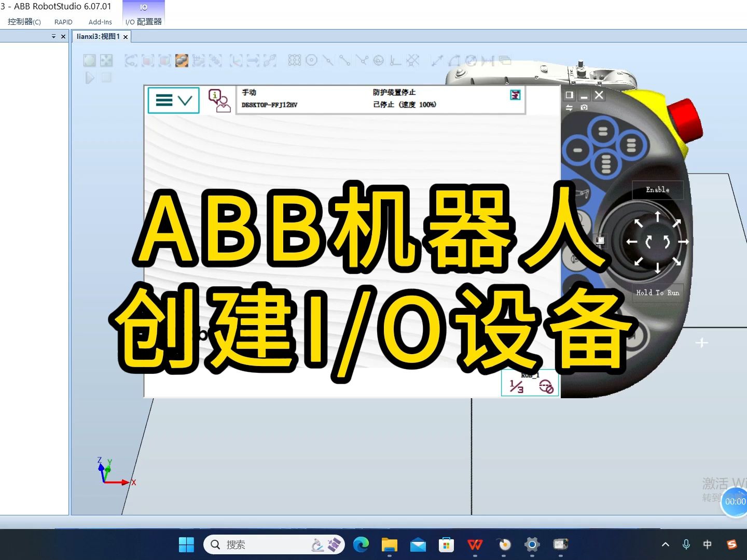Screen dimensions: 747x560
Task: Click the Stop simulation icon
Action: (x=106, y=78)
